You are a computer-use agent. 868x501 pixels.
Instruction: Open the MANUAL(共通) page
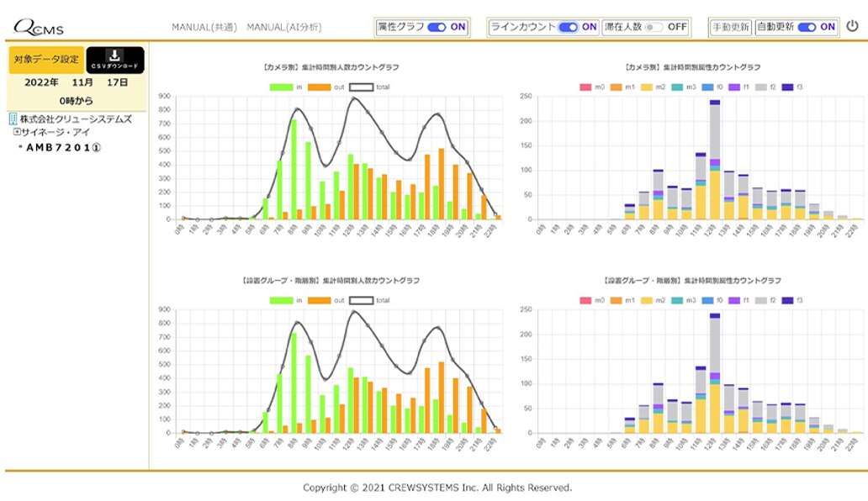pyautogui.click(x=204, y=27)
